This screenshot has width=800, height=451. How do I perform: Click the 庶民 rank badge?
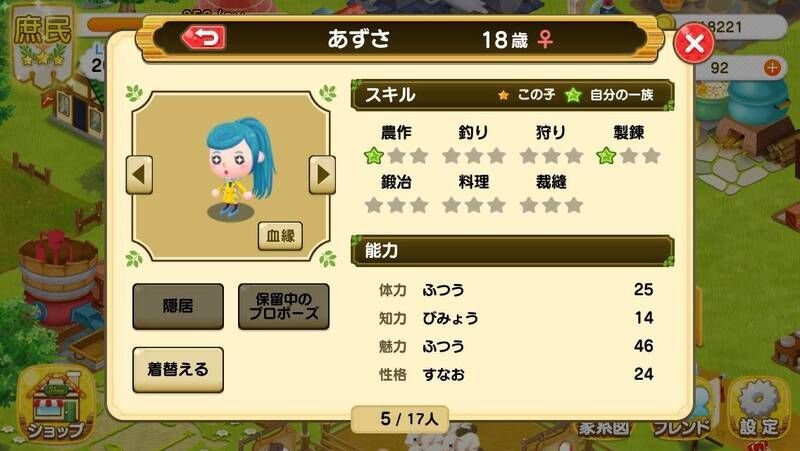coord(42,43)
